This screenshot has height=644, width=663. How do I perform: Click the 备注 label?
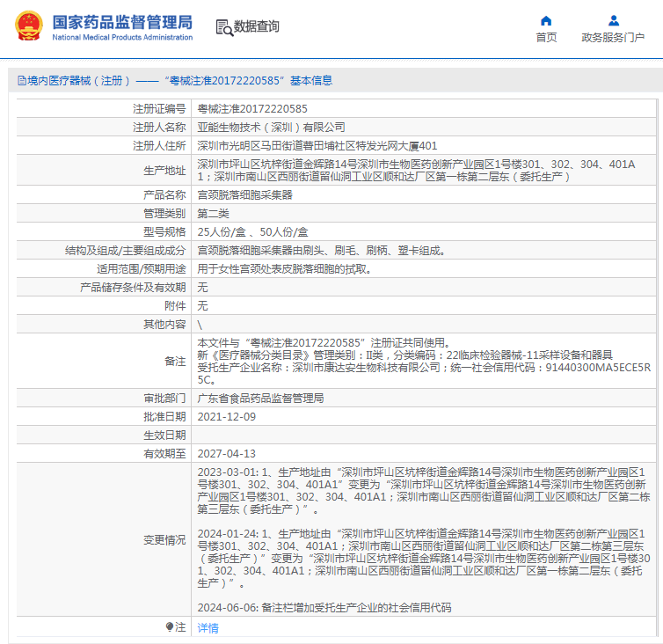(x=175, y=362)
